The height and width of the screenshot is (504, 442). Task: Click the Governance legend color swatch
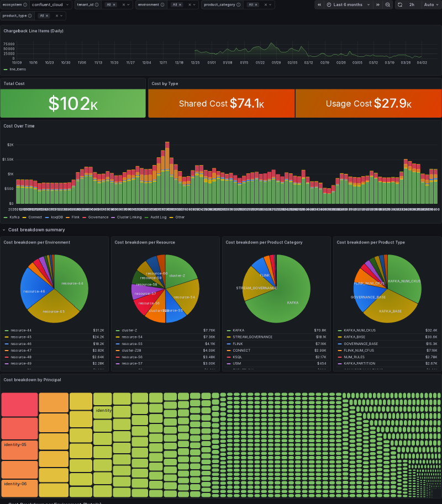coord(84,217)
